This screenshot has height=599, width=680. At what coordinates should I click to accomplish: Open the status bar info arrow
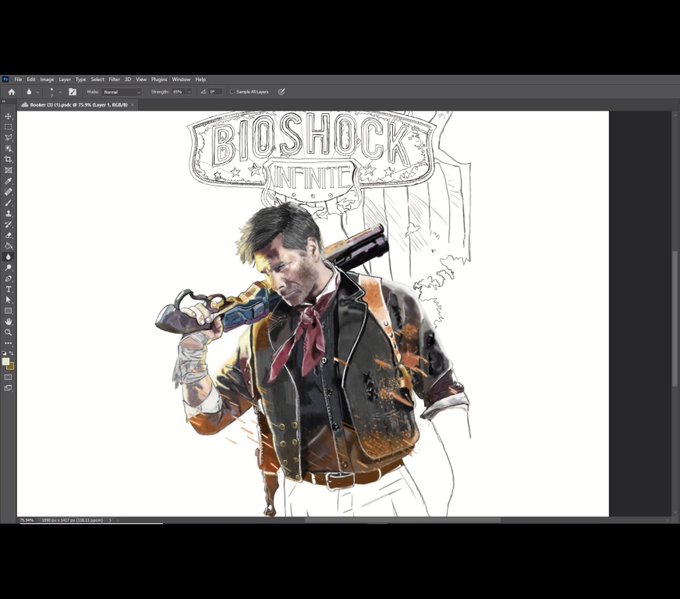[111, 520]
